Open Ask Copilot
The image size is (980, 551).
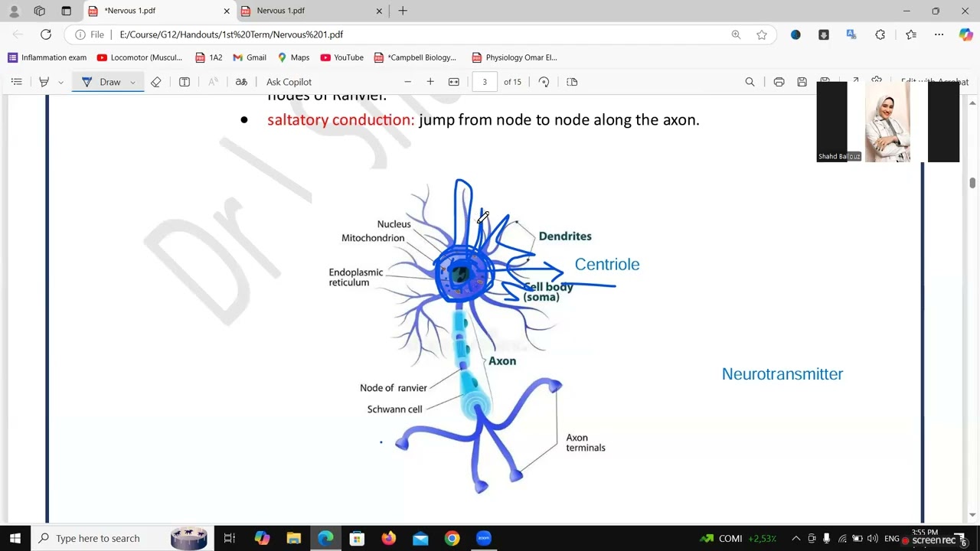[x=289, y=82]
